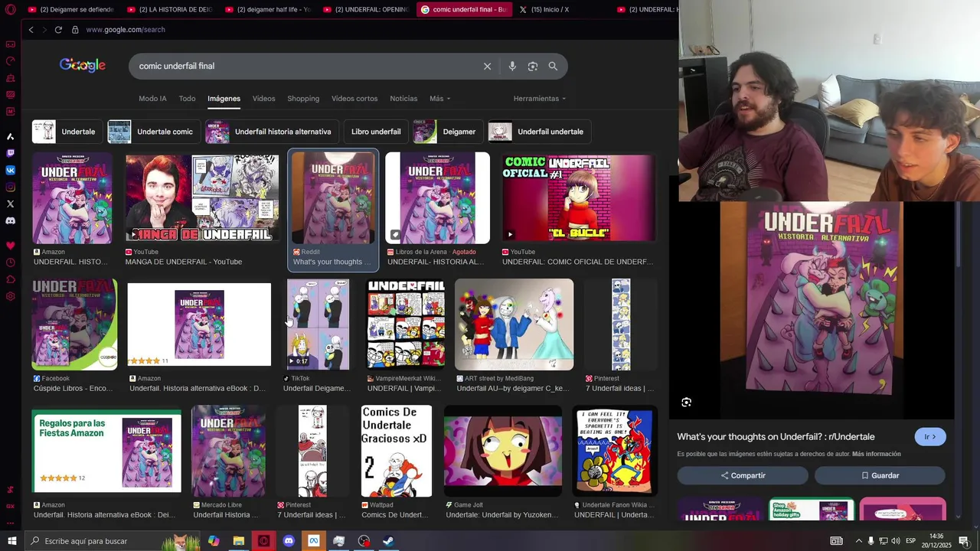
Task: Switch to browser tab "LA HISTORIA DE DEIG"
Action: [x=169, y=9]
